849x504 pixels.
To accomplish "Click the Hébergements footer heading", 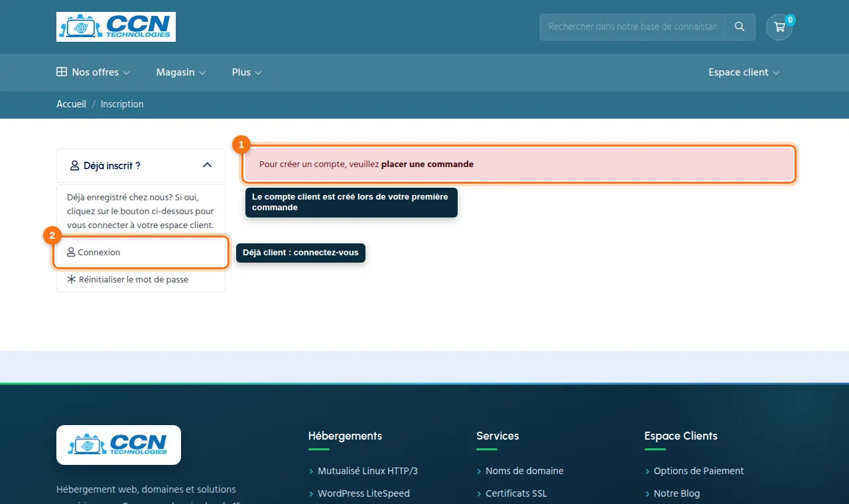I will coord(345,436).
